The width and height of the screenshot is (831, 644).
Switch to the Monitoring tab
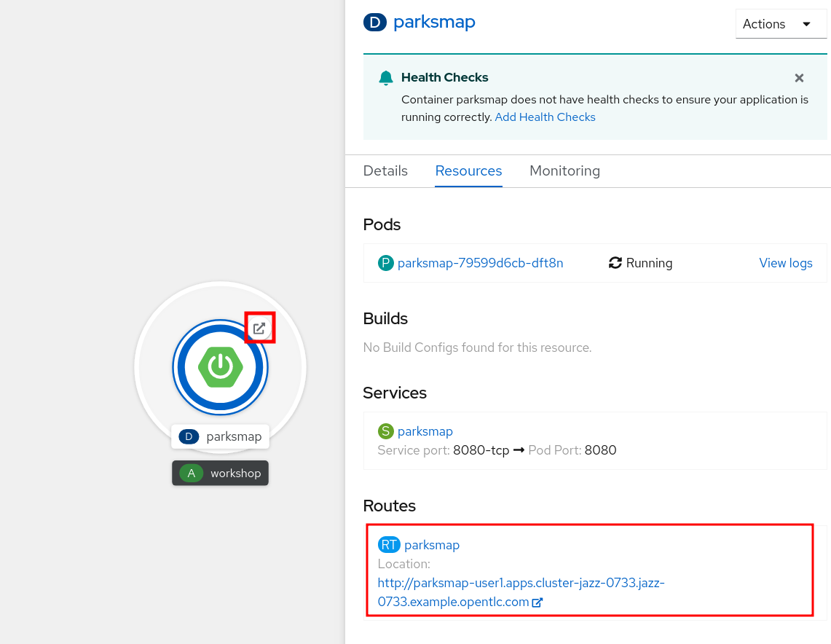point(564,170)
